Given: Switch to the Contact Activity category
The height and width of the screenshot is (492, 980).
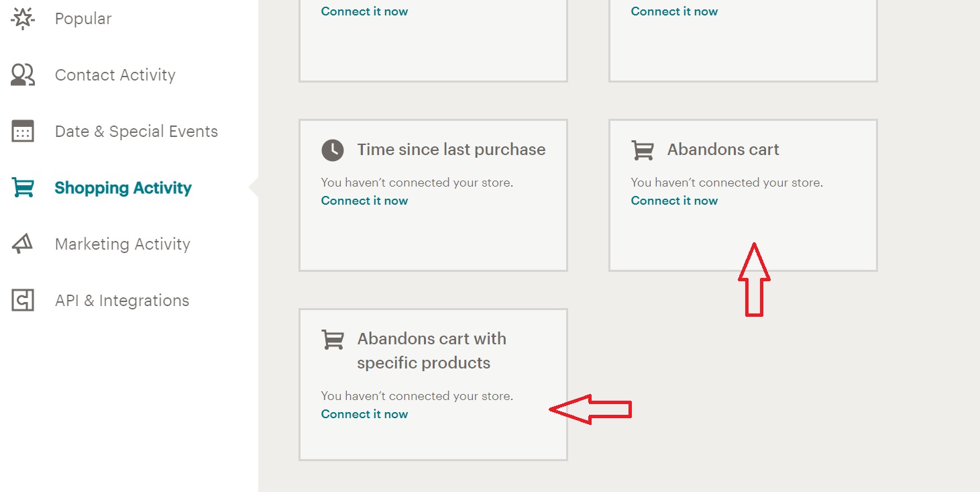Looking at the screenshot, I should point(115,75).
